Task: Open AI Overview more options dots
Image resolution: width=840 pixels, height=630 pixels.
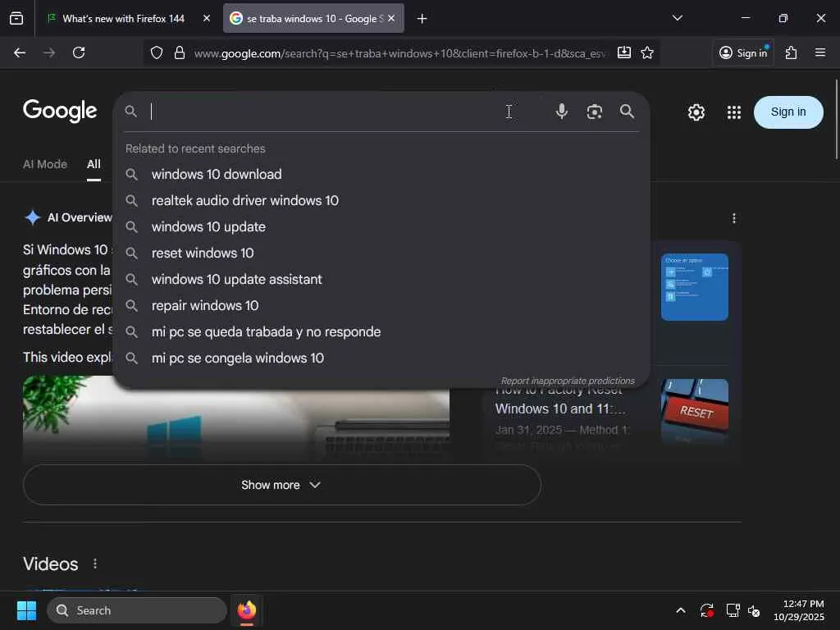Action: (734, 218)
